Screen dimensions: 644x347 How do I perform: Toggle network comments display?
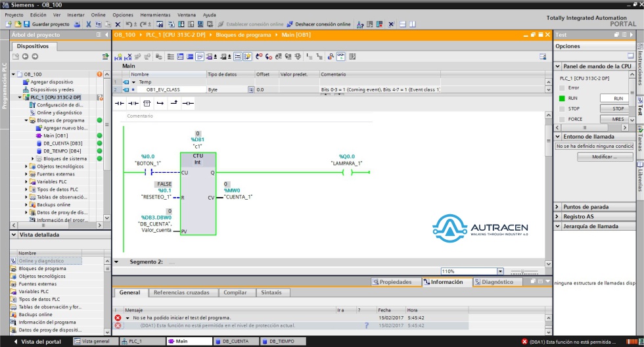200,57
